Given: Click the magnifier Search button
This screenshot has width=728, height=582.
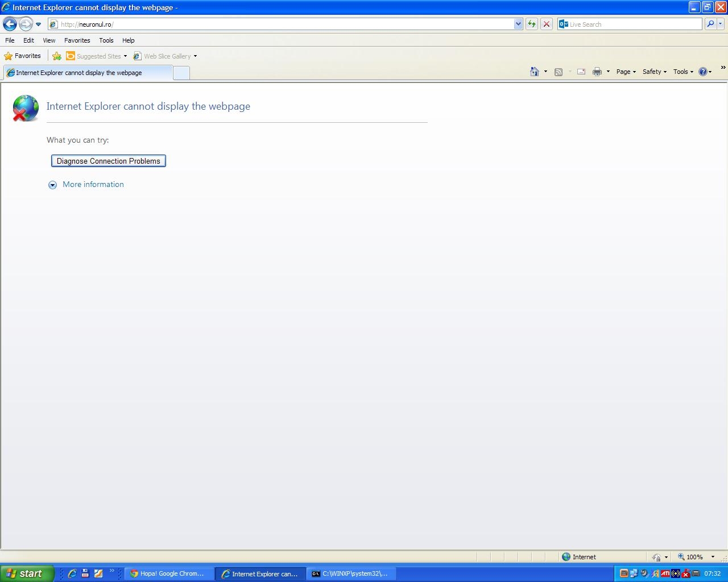Looking at the screenshot, I should tap(710, 24).
